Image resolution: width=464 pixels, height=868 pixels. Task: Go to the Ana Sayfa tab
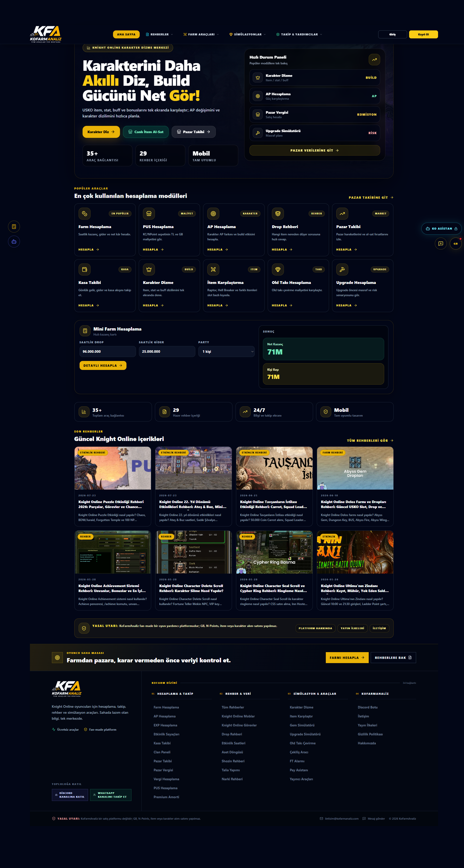[126, 34]
